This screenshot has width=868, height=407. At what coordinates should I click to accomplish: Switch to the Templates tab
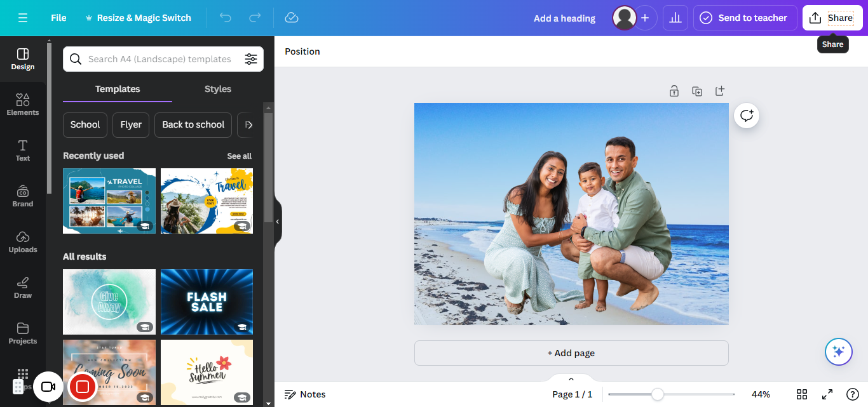[x=118, y=89]
